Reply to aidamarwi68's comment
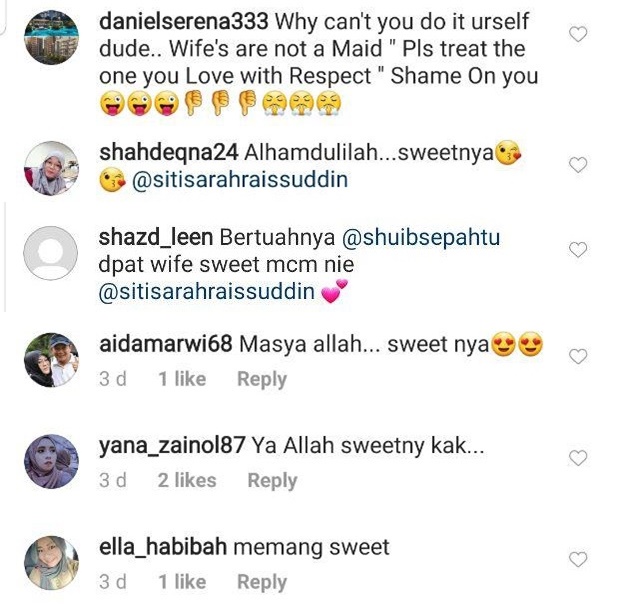The width and height of the screenshot is (621, 604). click(262, 379)
